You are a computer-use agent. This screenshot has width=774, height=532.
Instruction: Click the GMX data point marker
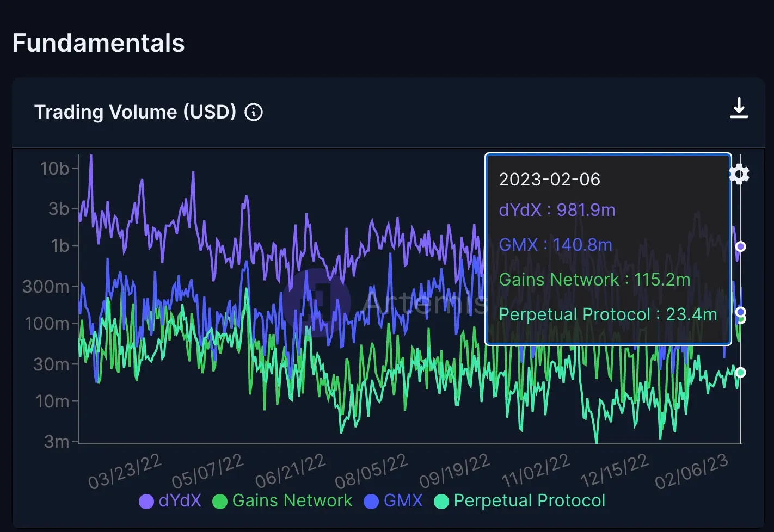point(740,312)
